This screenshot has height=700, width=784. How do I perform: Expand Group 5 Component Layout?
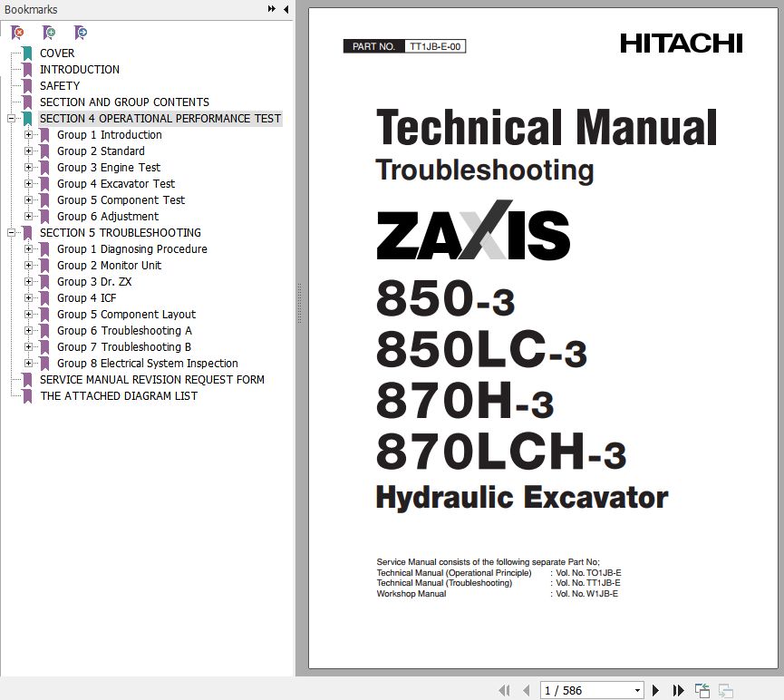click(28, 315)
